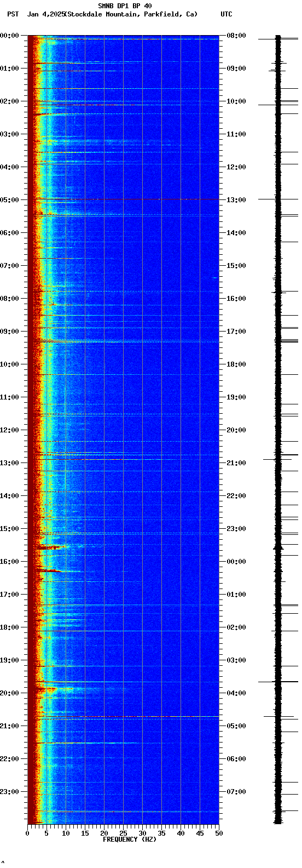This screenshot has width=302, height=868.
Task: Click the PST "09:00" time label
Action: tap(9, 332)
